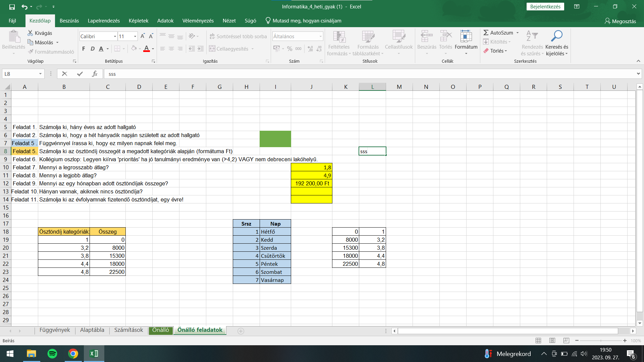This screenshot has width=644, height=362.
Task: Switch to the Képletek ribbon tab
Action: coord(138,21)
